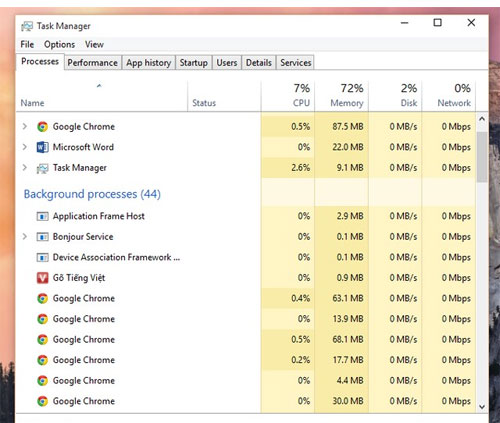Expand the Google Chrome app group
This screenshot has height=423, width=500.
pyautogui.click(x=25, y=126)
